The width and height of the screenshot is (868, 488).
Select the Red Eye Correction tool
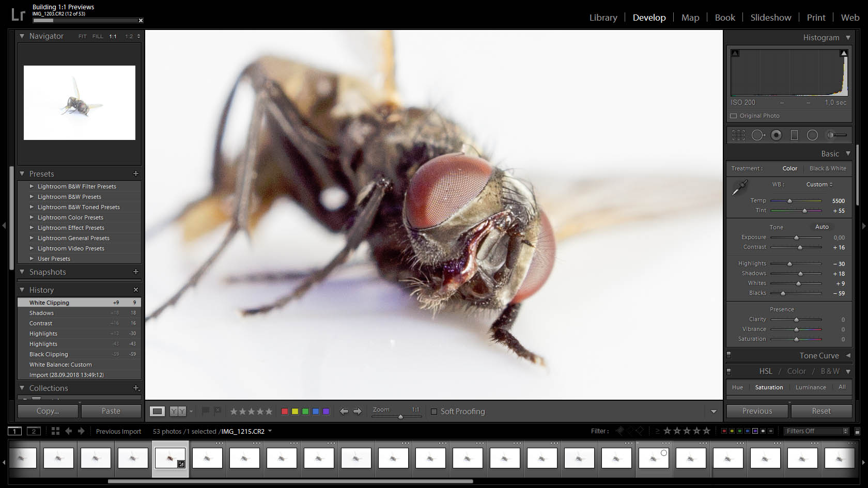point(776,135)
